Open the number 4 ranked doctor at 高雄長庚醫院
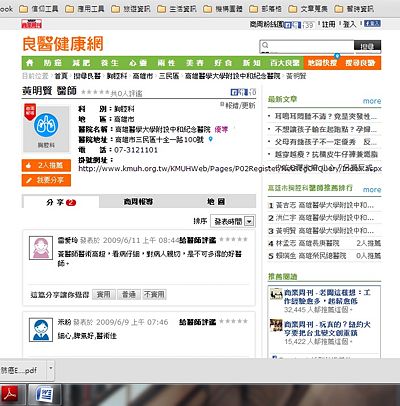The width and height of the screenshot is (400, 406). click(x=324, y=243)
